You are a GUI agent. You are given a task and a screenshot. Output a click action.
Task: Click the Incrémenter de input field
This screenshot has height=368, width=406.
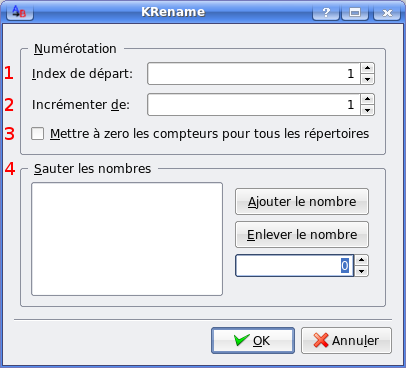coord(254,105)
